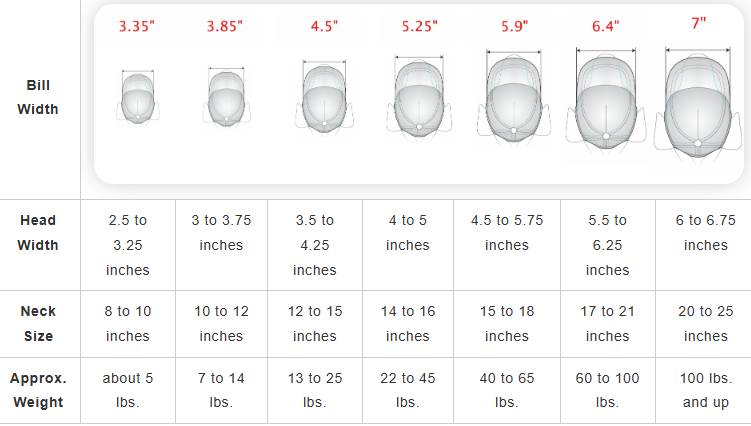Select the 100 lbs. and up cell

pyautogui.click(x=705, y=390)
